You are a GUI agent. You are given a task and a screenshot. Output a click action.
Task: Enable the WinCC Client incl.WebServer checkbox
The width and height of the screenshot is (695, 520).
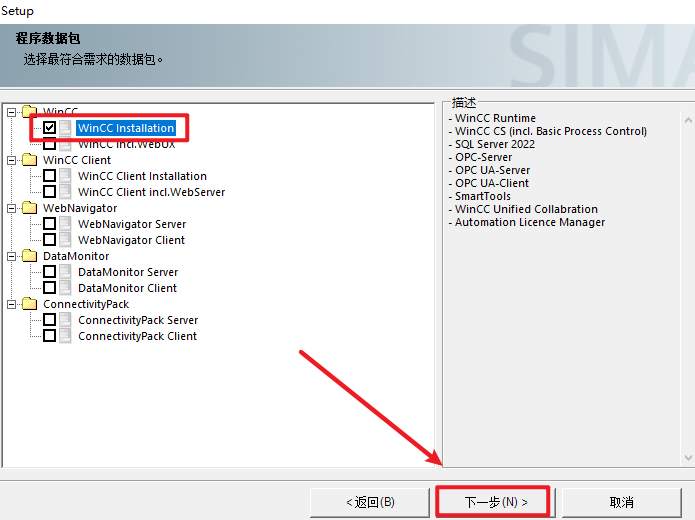click(x=49, y=192)
